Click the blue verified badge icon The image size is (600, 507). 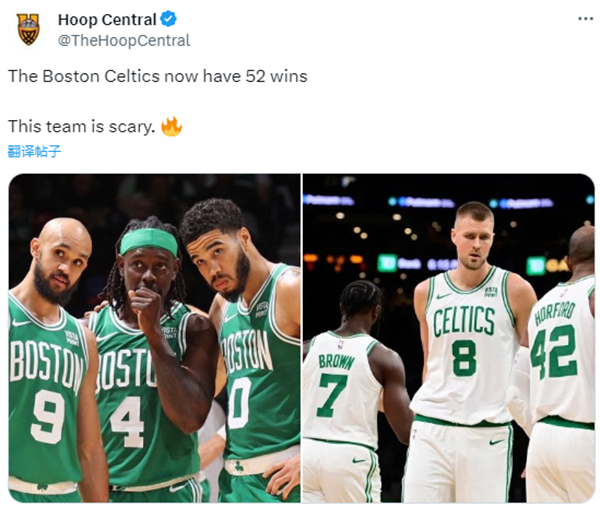coord(168,19)
